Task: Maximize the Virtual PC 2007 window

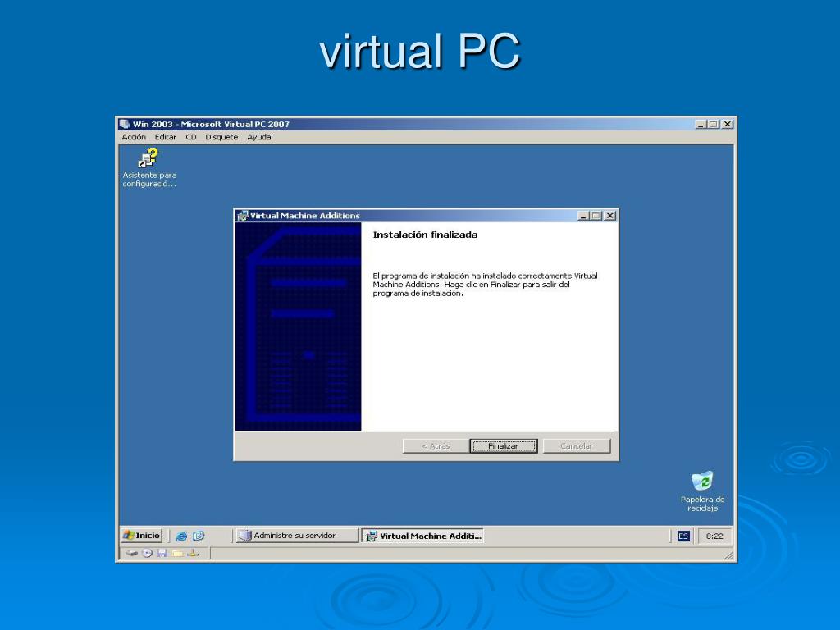Action: coord(713,124)
